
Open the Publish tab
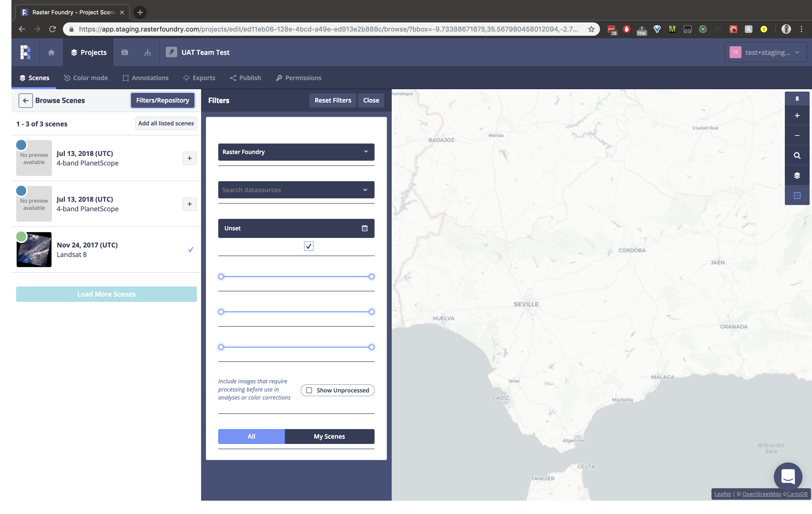245,78
